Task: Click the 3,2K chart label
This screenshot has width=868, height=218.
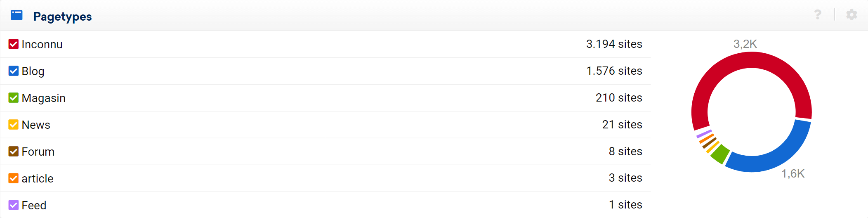Action: (x=745, y=44)
